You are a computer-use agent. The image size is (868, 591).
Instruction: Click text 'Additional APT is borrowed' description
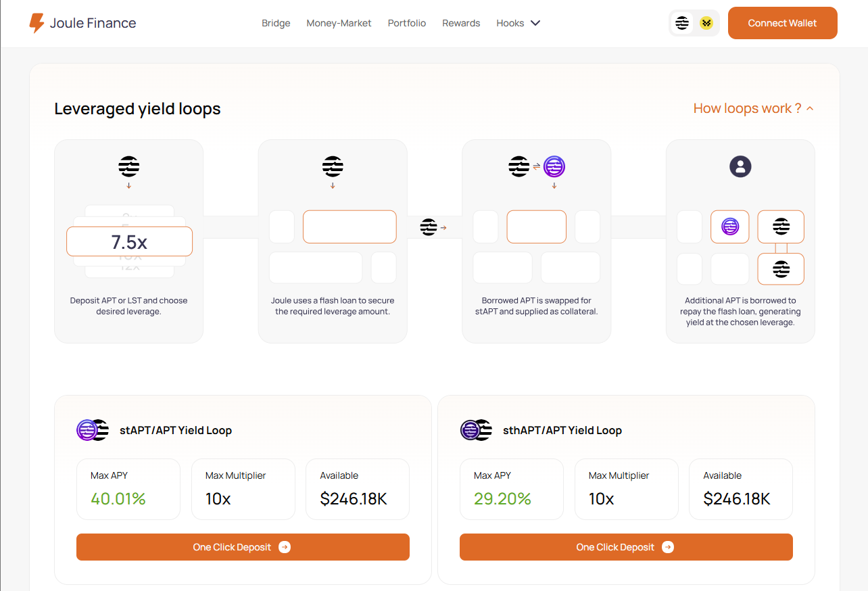click(740, 312)
